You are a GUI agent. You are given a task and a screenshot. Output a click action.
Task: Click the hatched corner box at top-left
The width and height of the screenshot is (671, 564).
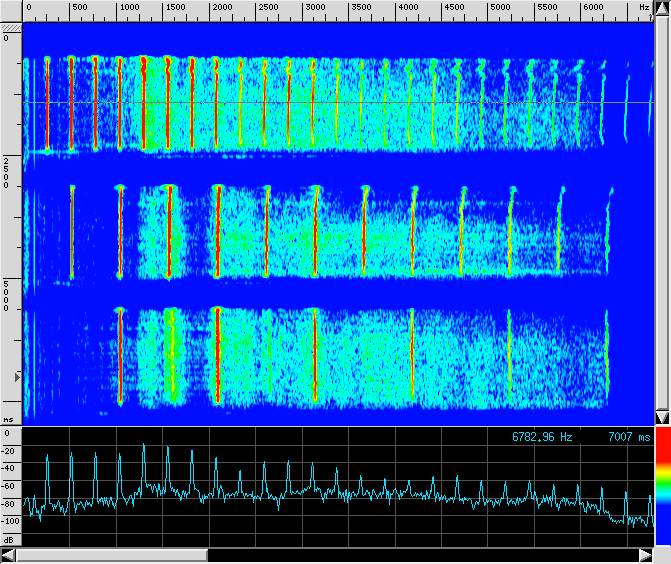pos(10,26)
